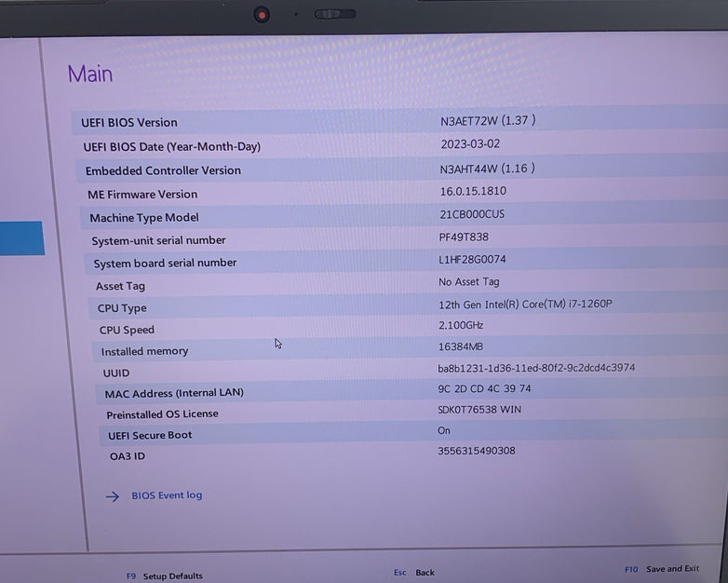This screenshot has height=583, width=728.
Task: Select the Installed memory label
Action: click(x=144, y=351)
